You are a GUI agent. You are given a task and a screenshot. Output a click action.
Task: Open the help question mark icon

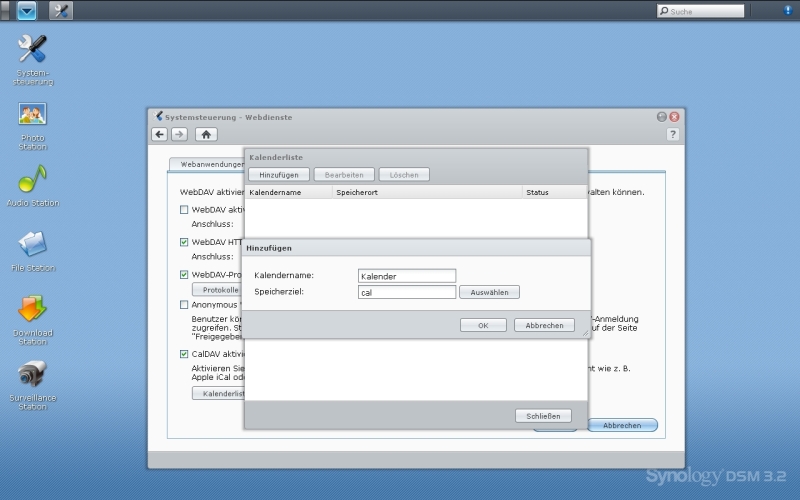pyautogui.click(x=673, y=134)
